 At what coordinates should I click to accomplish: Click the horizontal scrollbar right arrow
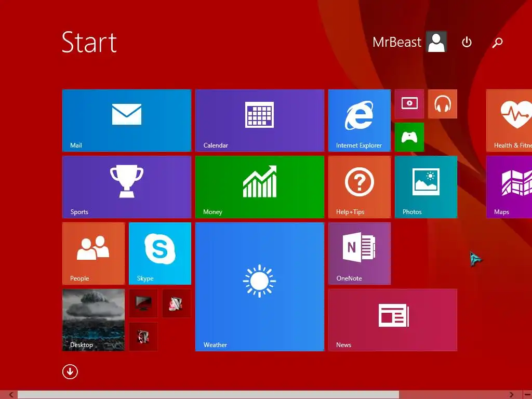pyautogui.click(x=512, y=395)
